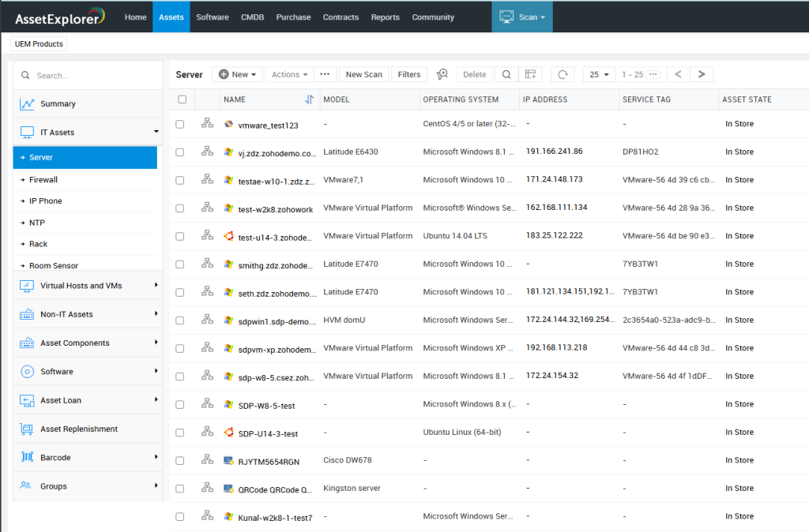809x532 pixels.
Task: Refresh the server list
Action: coord(563,75)
